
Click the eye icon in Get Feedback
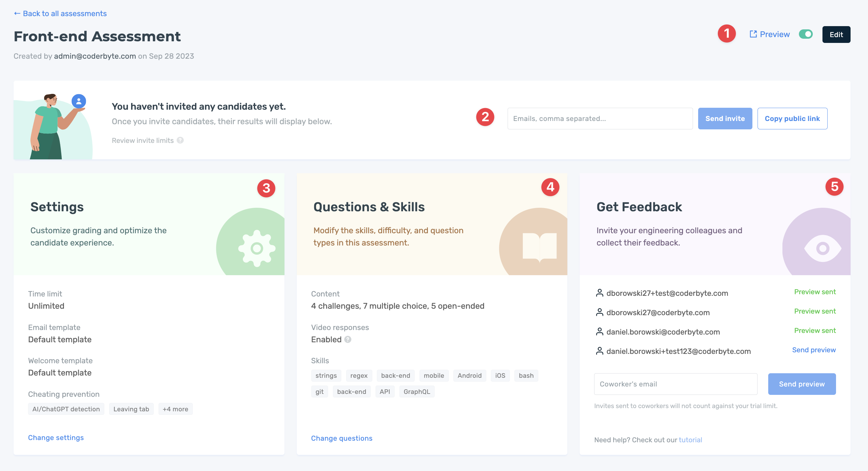(822, 248)
